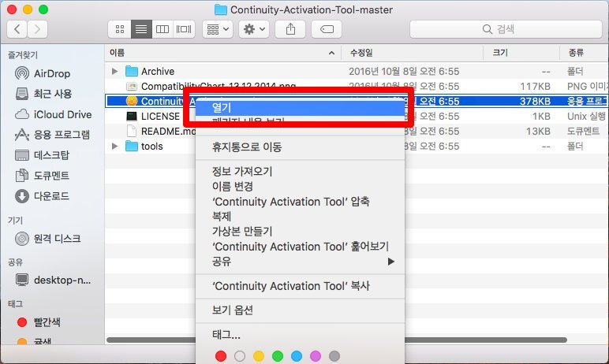Viewport: 609px width, 364px height.
Task: Open 응용 프로그램 in the sidebar
Action: click(x=52, y=135)
